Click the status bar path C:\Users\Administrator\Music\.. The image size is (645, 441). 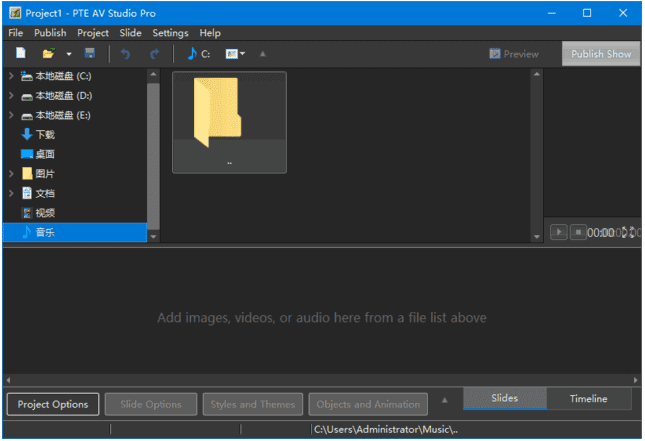[386, 429]
